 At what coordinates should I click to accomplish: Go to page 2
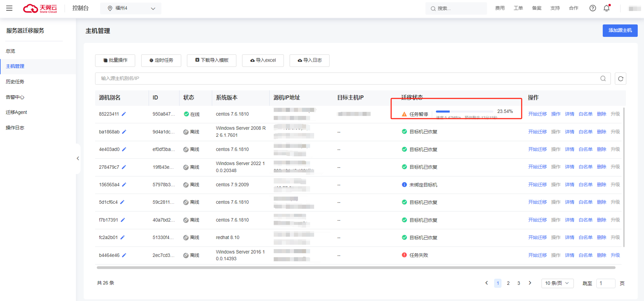pyautogui.click(x=508, y=283)
